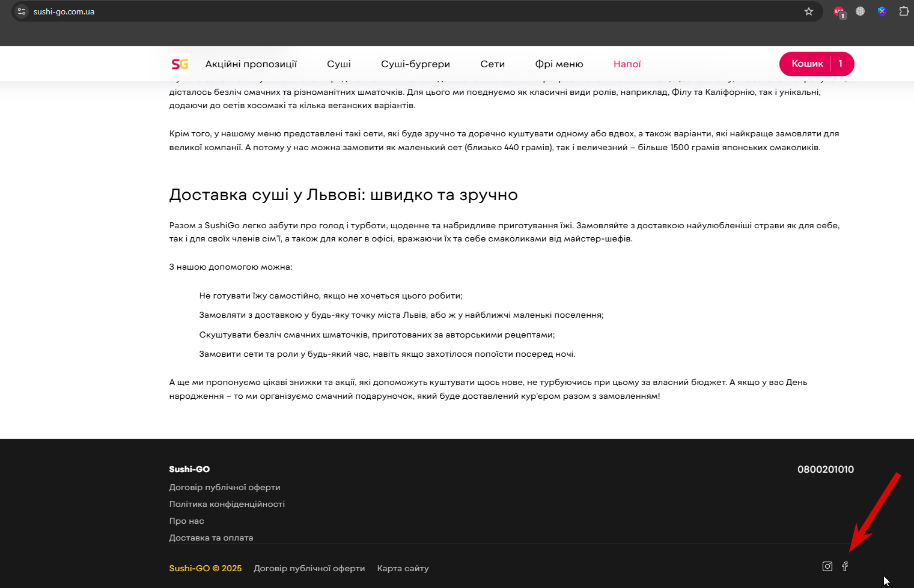Open the Сети category
The image size is (914, 588).
[x=493, y=64]
